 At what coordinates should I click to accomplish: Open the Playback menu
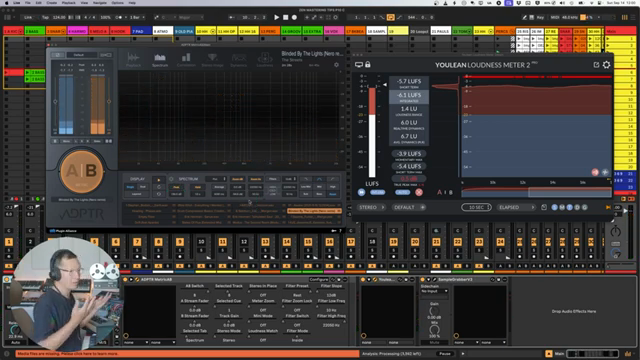coord(69,3)
